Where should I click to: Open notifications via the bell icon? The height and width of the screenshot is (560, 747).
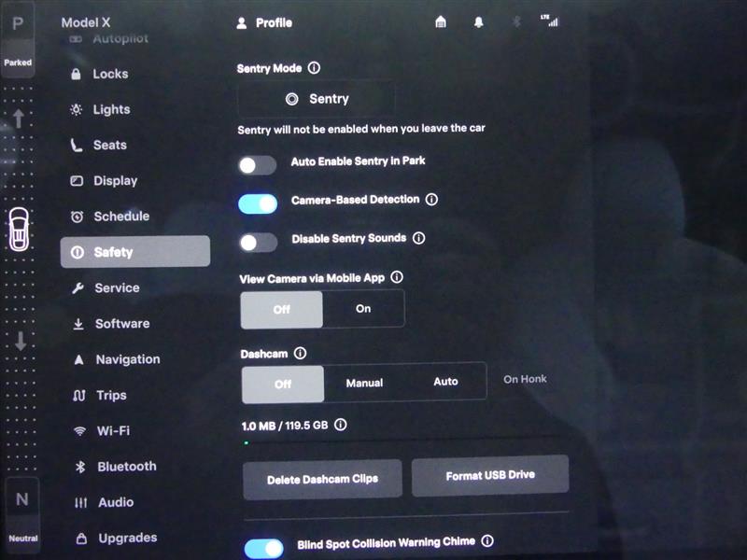(x=479, y=22)
